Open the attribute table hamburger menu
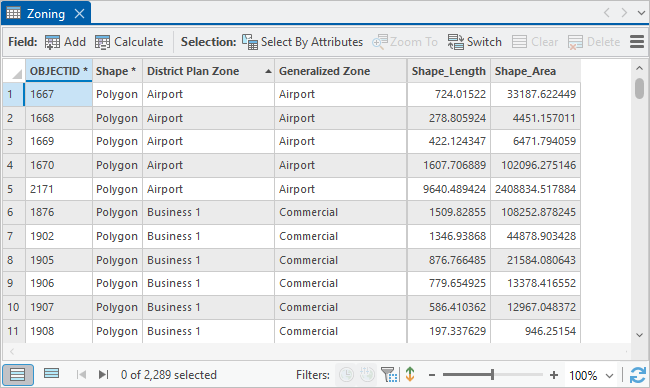Viewport: 650px width, 388px height. click(637, 41)
